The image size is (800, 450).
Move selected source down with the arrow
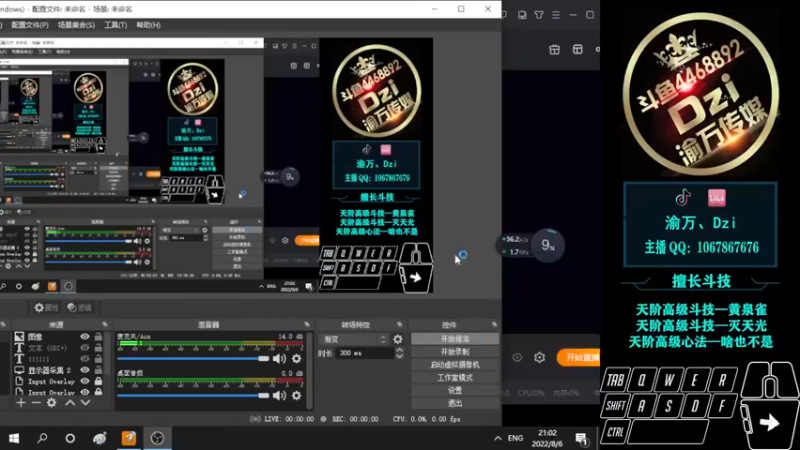(x=85, y=403)
